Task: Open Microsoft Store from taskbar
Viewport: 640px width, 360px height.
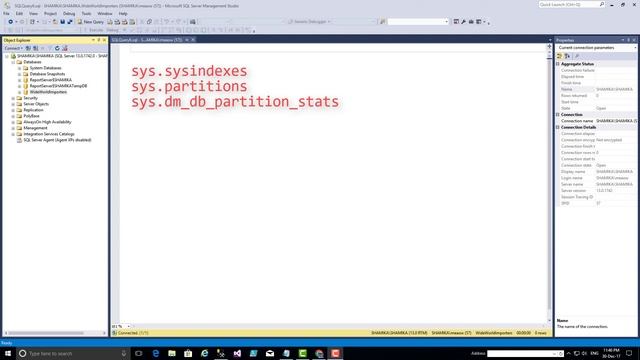Action: (x=188, y=353)
